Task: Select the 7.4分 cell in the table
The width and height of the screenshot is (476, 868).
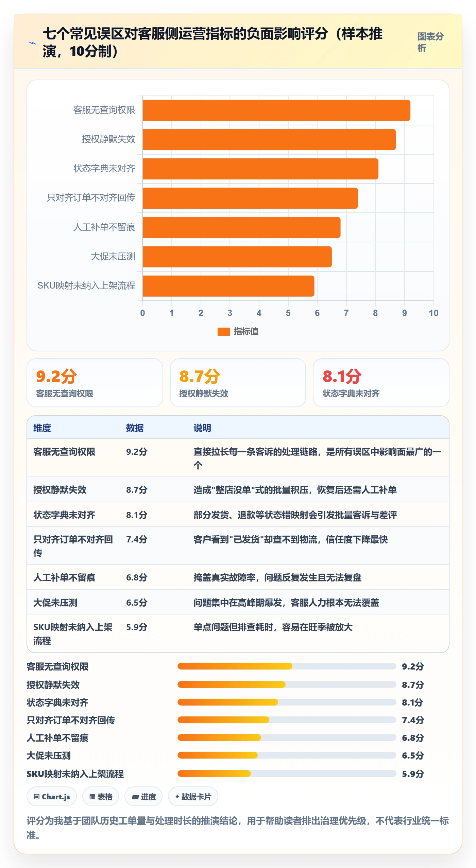Action: coord(137,539)
